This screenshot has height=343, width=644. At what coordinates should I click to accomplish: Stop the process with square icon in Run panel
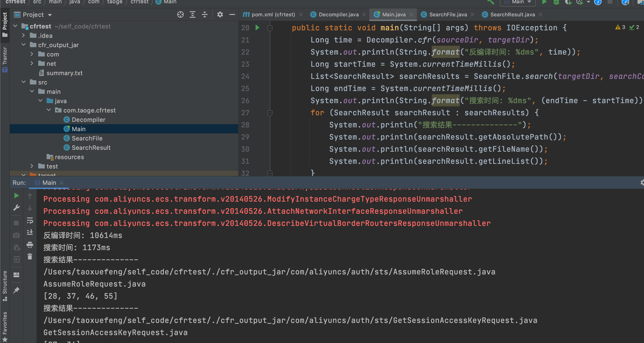[x=17, y=223]
